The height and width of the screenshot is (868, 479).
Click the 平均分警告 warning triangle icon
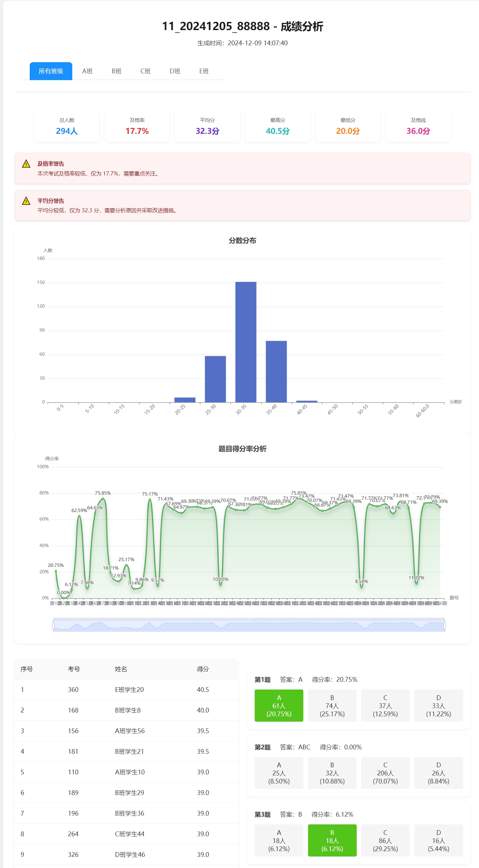(26, 201)
